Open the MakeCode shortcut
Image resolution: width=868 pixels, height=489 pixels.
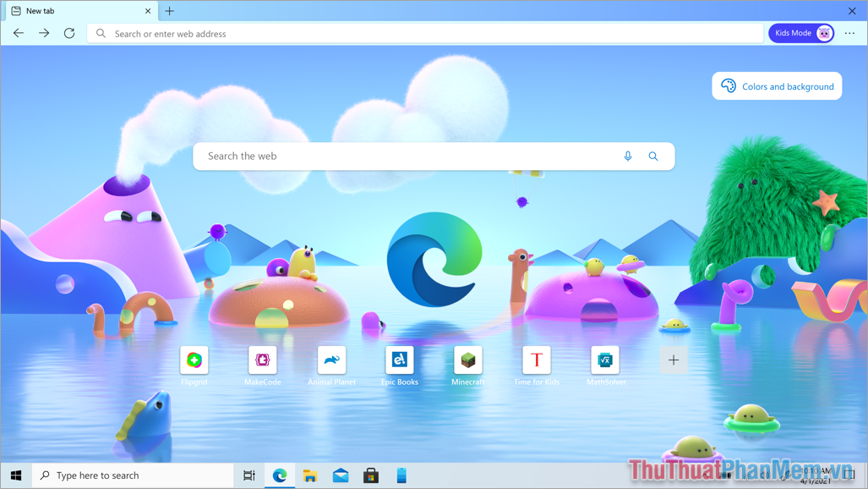262,360
